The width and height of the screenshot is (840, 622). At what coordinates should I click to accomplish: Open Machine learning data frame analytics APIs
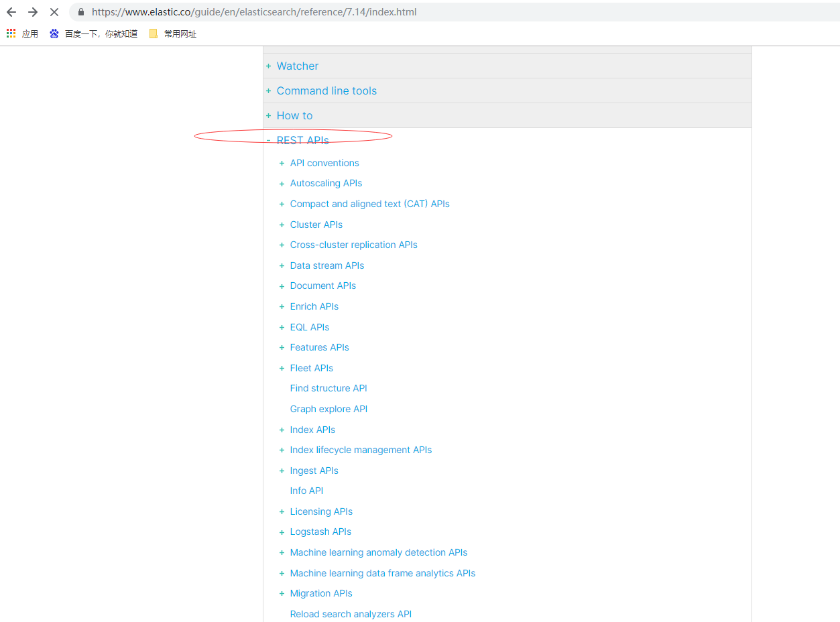383,573
